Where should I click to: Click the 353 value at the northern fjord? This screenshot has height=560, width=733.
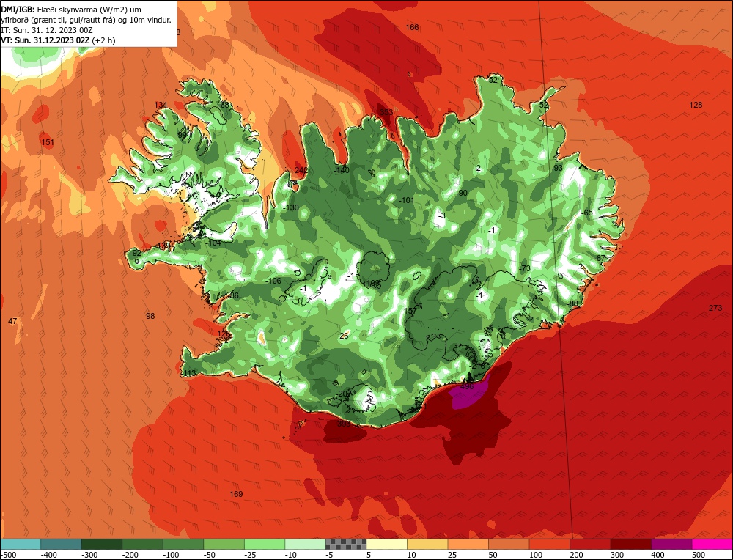pyautogui.click(x=386, y=111)
